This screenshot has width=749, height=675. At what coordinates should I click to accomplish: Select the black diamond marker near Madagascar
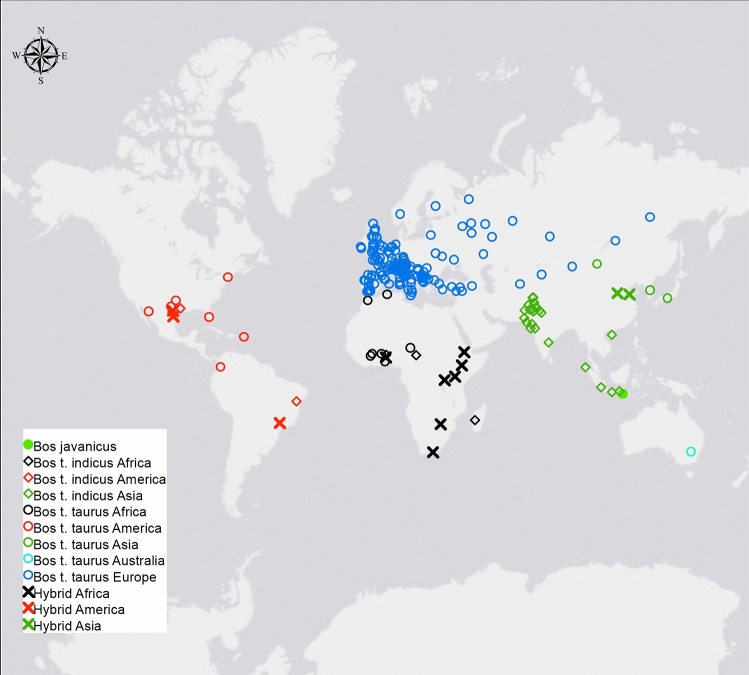(475, 420)
